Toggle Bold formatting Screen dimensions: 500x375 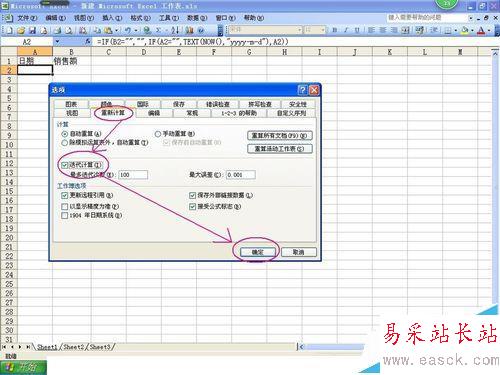coord(335,30)
